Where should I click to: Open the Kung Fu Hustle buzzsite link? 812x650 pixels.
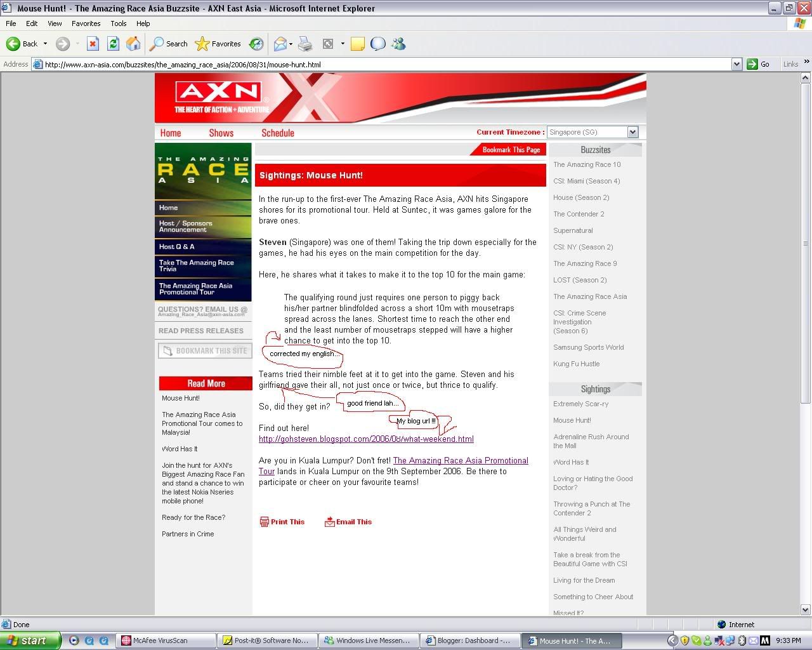coord(576,364)
